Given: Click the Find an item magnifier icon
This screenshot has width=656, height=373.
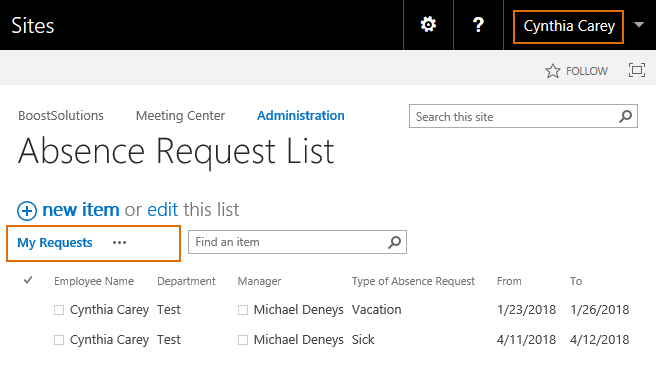Looking at the screenshot, I should (395, 242).
